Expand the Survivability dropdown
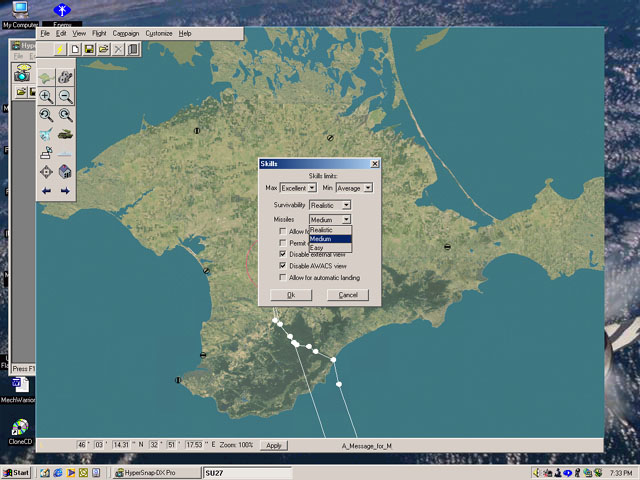Image resolution: width=640 pixels, height=480 pixels. coord(346,205)
